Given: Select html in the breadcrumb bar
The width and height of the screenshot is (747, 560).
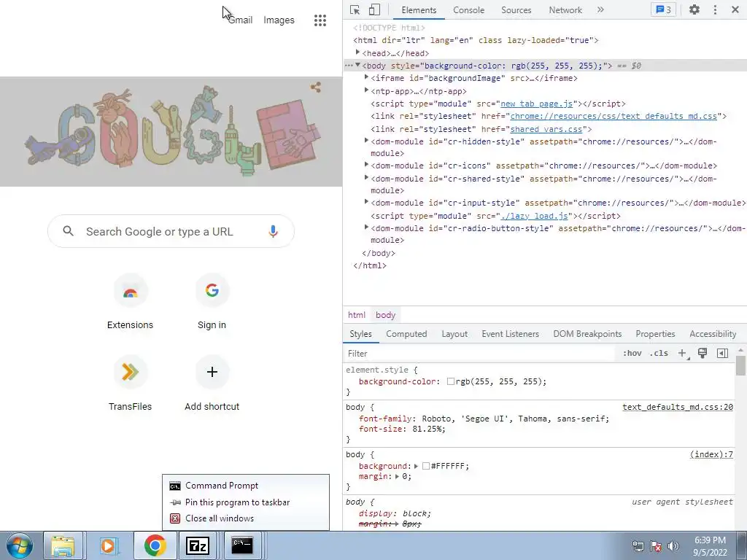Looking at the screenshot, I should [x=356, y=315].
